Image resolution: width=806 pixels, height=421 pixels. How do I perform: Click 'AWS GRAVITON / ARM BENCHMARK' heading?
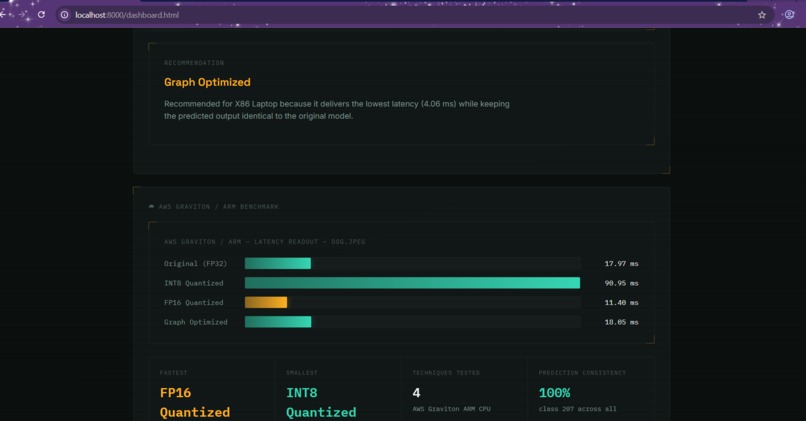click(x=218, y=207)
